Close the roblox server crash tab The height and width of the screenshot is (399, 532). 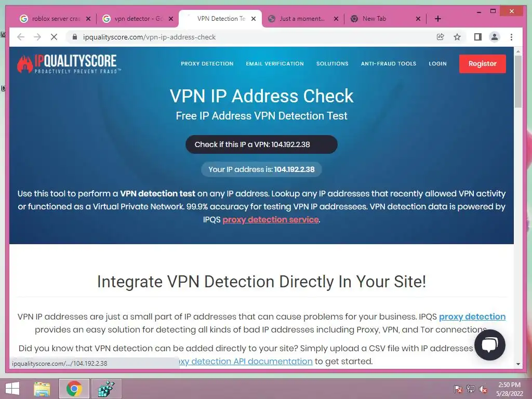pyautogui.click(x=88, y=19)
